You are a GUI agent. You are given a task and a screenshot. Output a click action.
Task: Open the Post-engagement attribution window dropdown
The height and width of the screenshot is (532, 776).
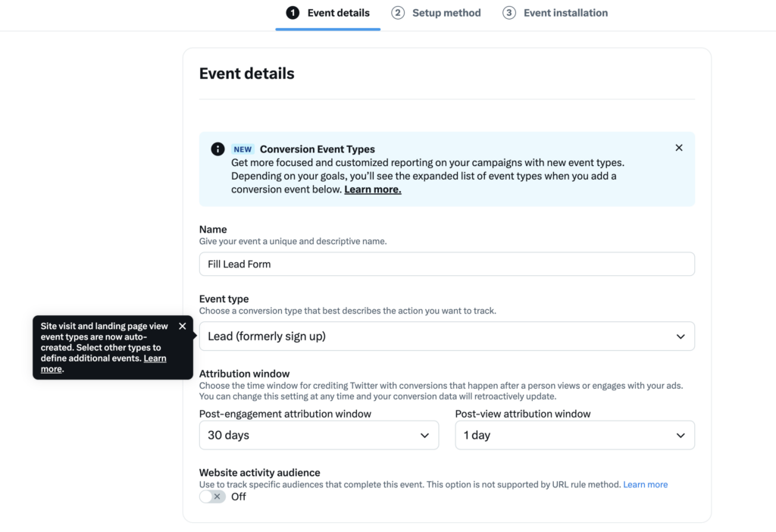pos(318,435)
